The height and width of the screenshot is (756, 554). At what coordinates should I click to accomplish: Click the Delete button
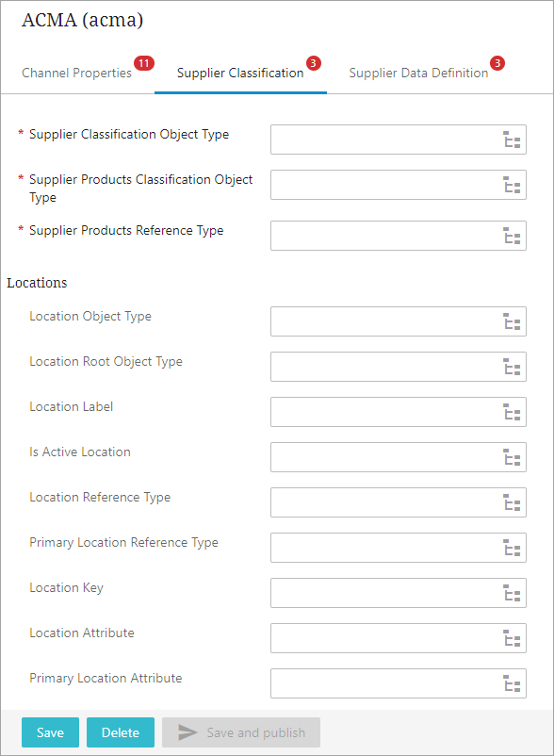coord(121,732)
